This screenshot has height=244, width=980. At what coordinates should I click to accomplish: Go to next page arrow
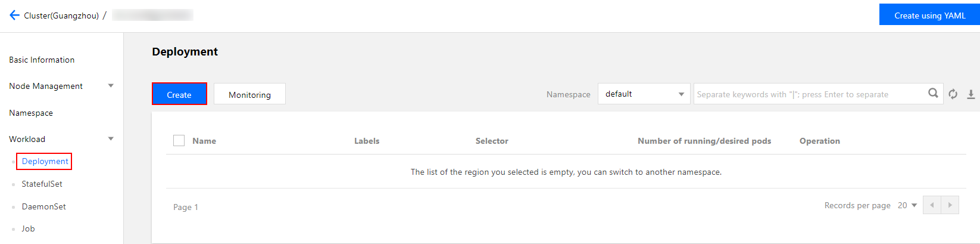click(950, 205)
